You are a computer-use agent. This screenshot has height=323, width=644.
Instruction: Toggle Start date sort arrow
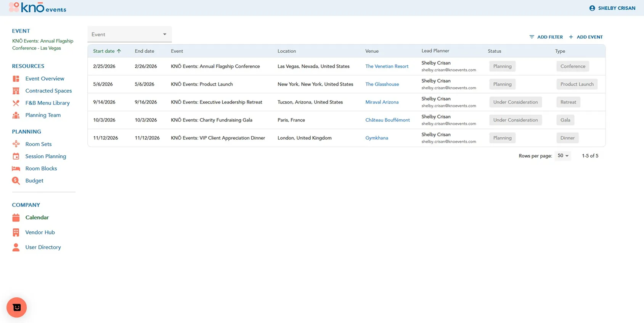pyautogui.click(x=119, y=51)
